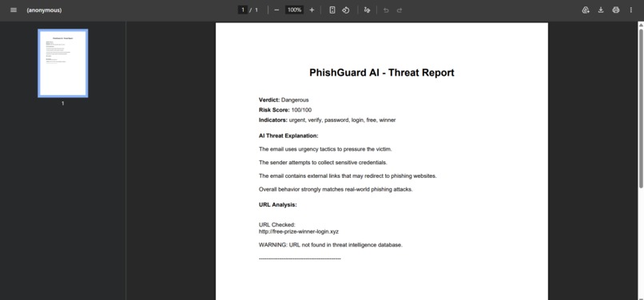
Task: Click the AI Threat Explanation heading
Action: coord(288,136)
